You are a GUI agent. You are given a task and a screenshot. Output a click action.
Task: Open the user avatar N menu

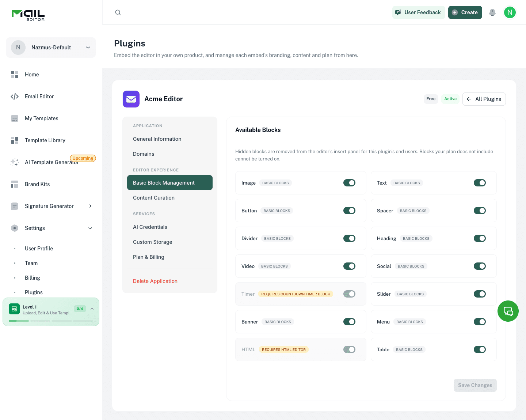click(x=510, y=12)
